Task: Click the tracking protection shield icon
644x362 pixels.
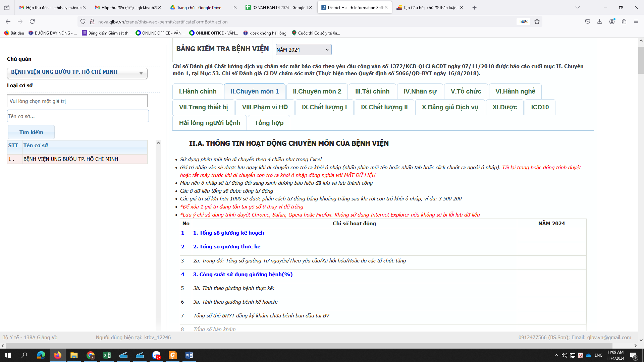Action: point(83,21)
